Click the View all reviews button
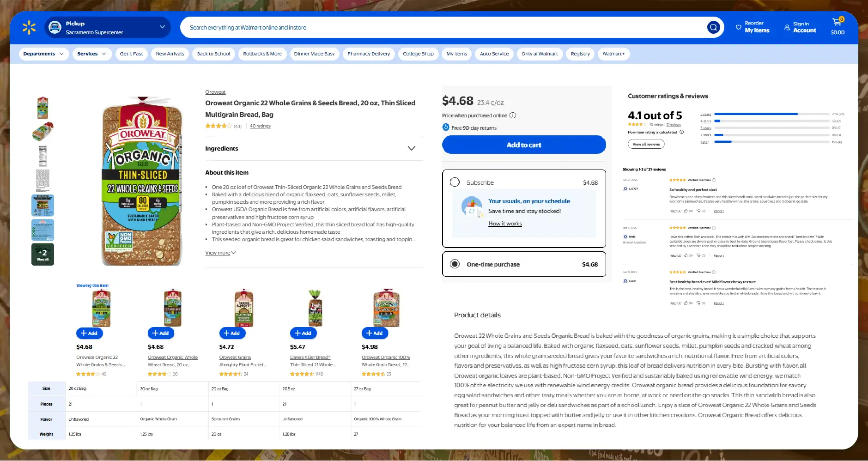 (646, 144)
